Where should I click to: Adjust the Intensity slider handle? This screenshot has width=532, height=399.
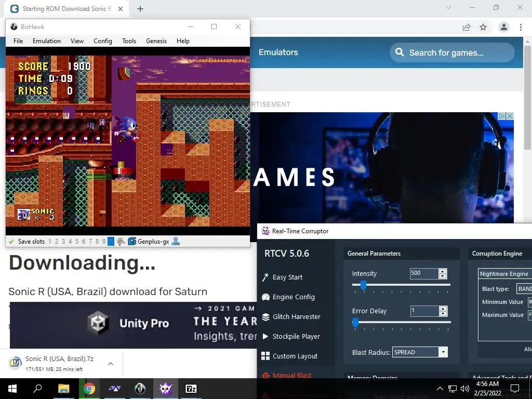363,285
